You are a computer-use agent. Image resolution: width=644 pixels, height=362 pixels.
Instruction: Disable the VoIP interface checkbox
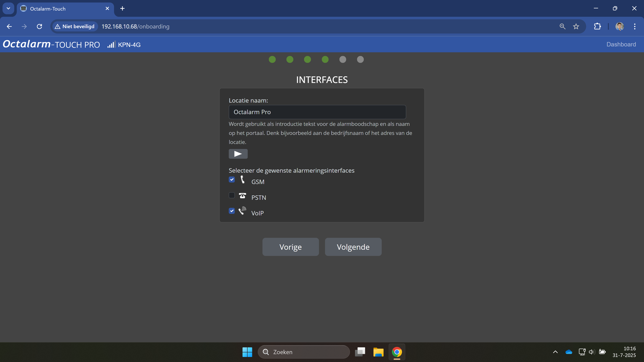point(232,211)
